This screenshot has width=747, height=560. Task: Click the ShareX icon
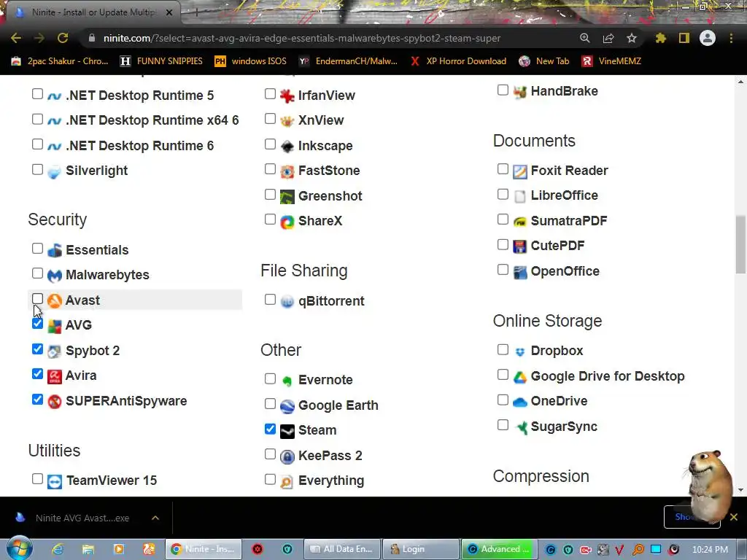[x=287, y=222]
